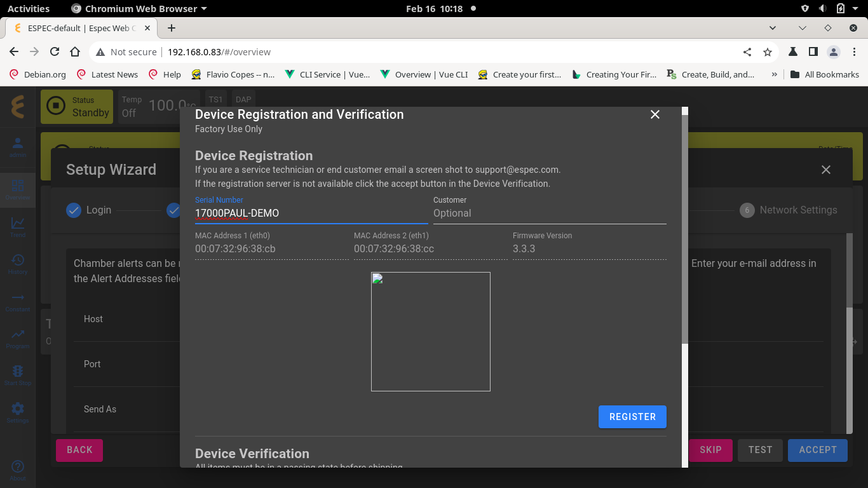
Task: Open the All Bookmarks folder
Action: point(824,74)
